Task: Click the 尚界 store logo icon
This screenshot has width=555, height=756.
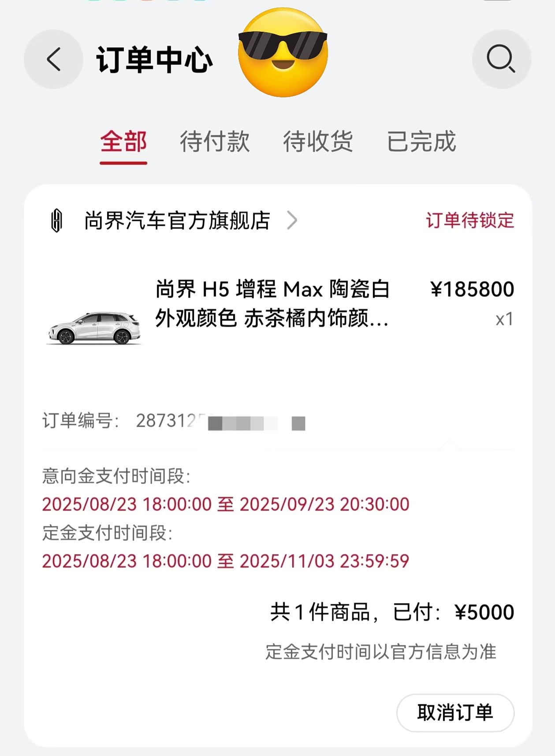Action: [x=57, y=220]
